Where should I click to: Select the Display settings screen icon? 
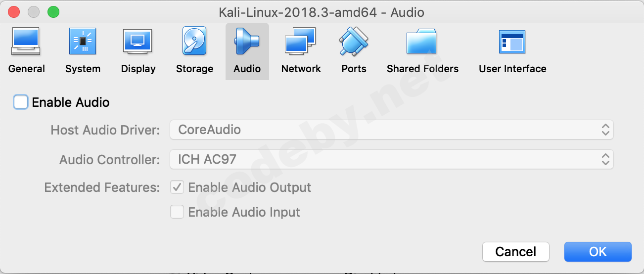coord(138,42)
